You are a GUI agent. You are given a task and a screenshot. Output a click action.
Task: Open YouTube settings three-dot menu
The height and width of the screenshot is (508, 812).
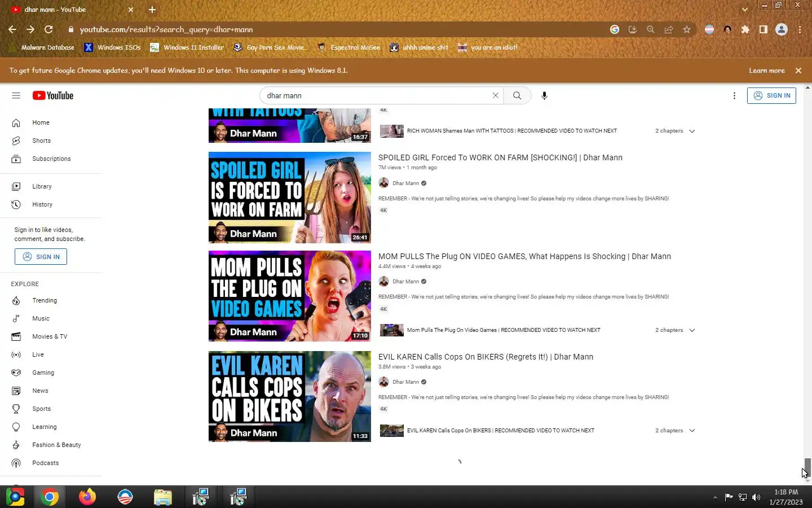(734, 95)
